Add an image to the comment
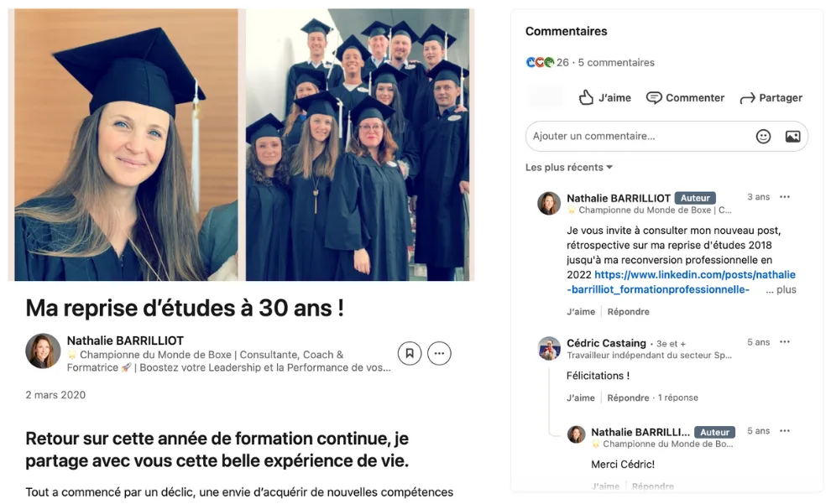The height and width of the screenshot is (504, 831). 792,136
